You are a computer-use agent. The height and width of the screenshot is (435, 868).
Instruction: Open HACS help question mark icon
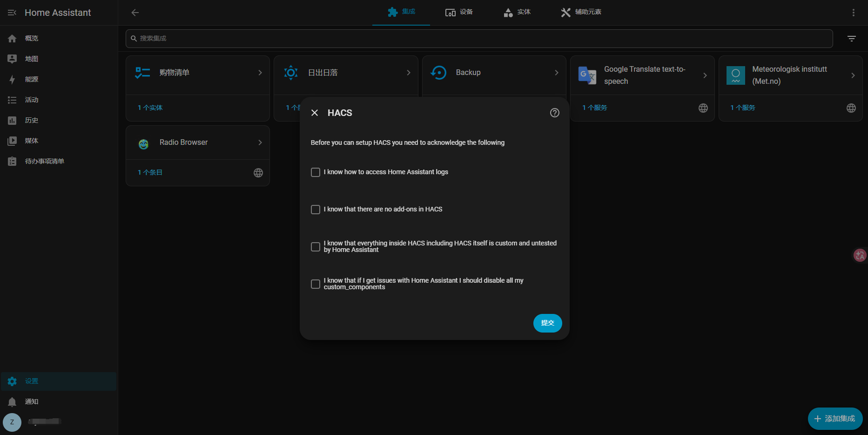554,113
